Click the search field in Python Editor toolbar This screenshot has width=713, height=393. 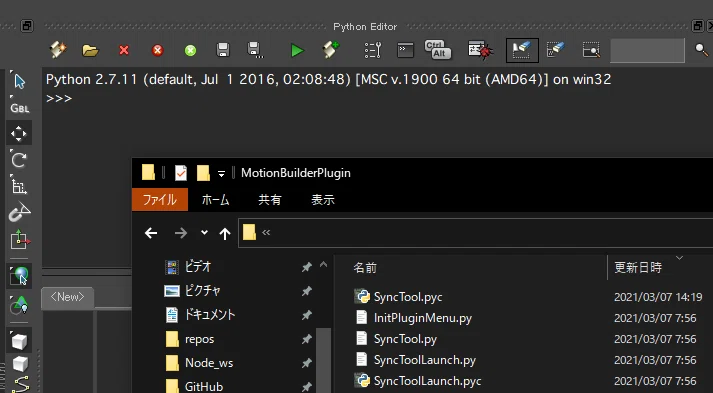pyautogui.click(x=647, y=50)
